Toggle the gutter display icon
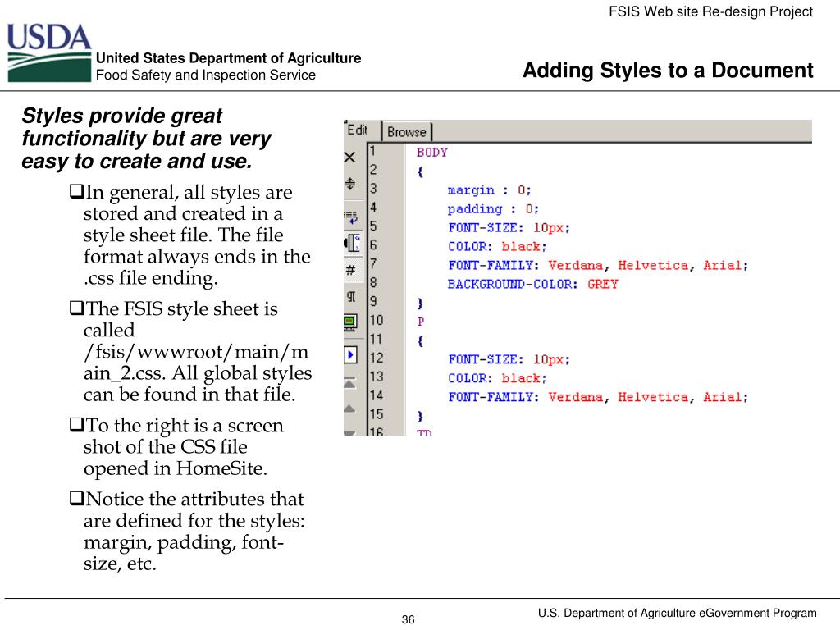The height and width of the screenshot is (630, 840). click(352, 243)
